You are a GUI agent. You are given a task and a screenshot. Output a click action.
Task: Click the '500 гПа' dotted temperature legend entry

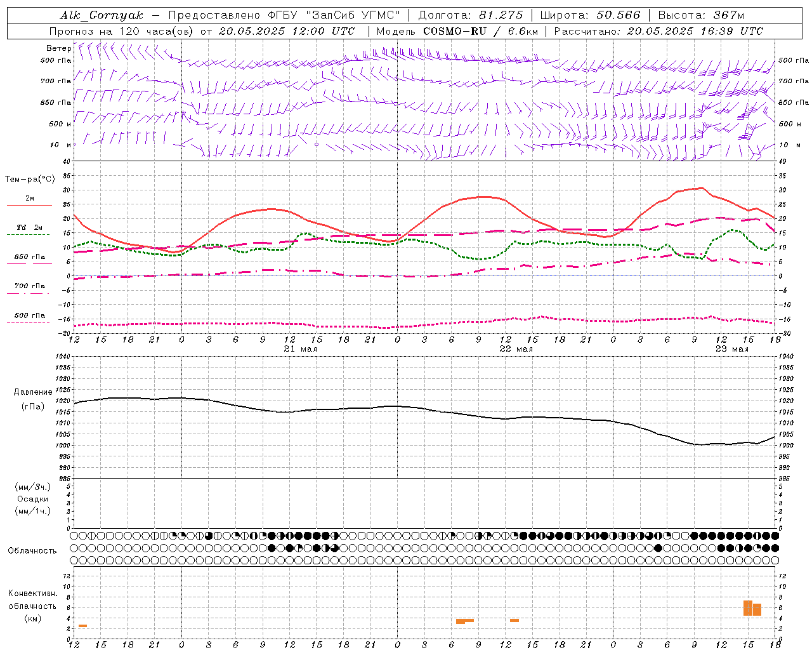[29, 315]
